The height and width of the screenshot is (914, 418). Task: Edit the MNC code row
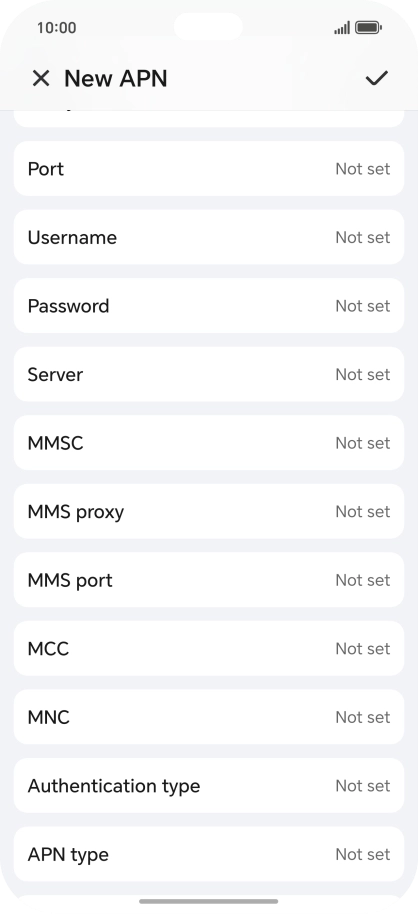point(209,717)
